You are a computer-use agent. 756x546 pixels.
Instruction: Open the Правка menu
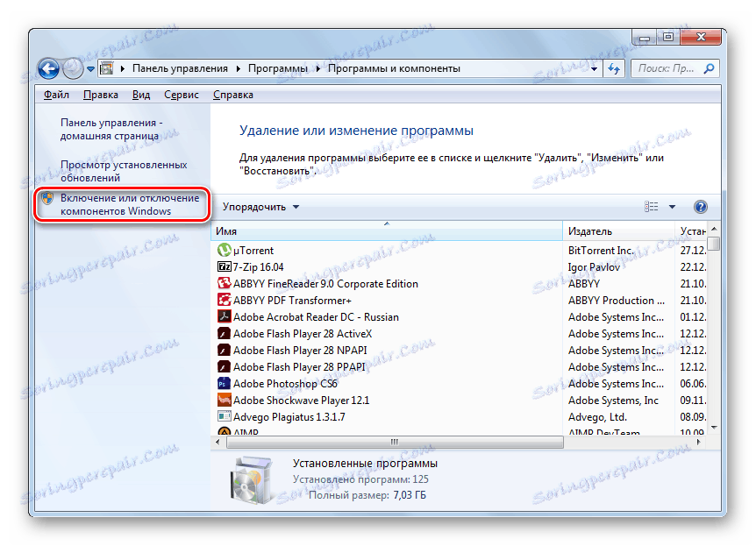coord(100,95)
